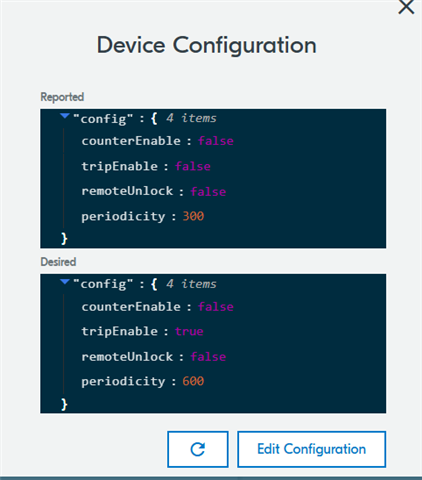Click the Reported "4 items" summary text
Image resolution: width=422 pixels, height=480 pixels.
pos(191,118)
